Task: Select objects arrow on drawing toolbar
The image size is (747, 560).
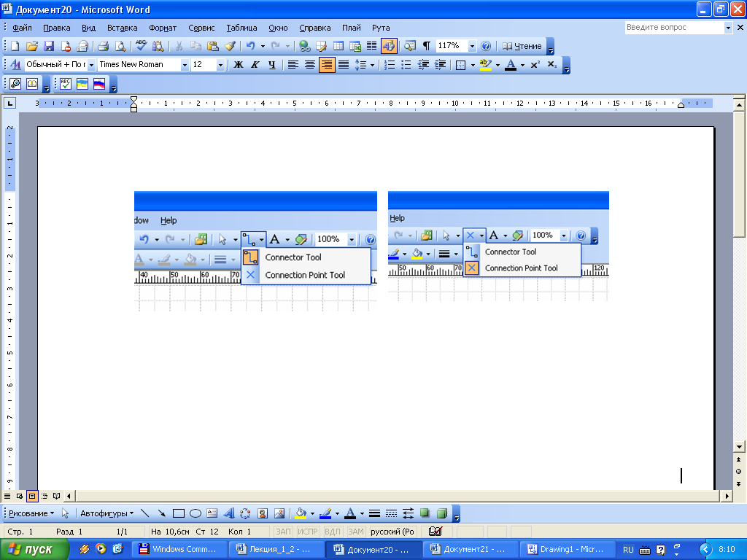Action: (x=65, y=513)
